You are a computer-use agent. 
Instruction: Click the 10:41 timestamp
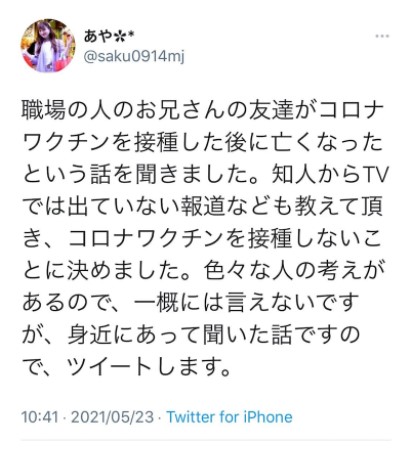[40, 417]
